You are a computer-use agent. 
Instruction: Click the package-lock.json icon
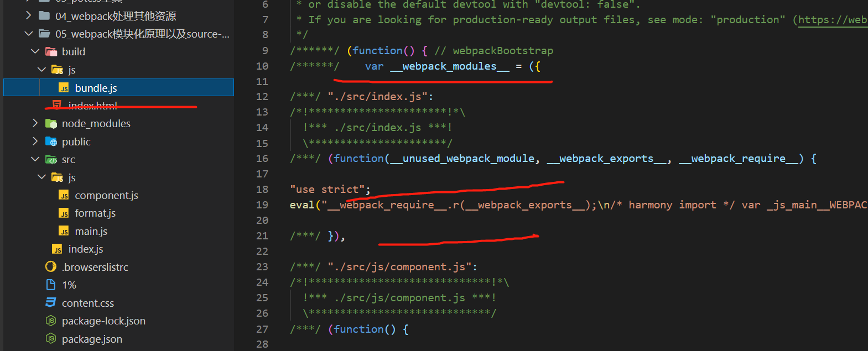pyautogui.click(x=51, y=321)
